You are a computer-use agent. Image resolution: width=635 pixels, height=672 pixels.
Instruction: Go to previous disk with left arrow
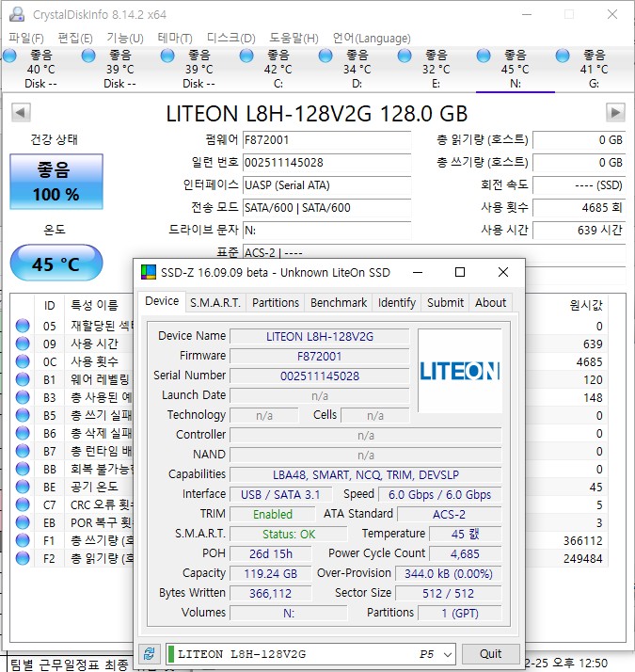(x=21, y=113)
